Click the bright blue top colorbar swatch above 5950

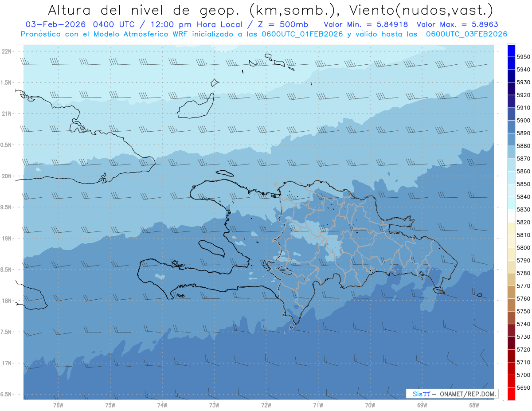coord(511,51)
